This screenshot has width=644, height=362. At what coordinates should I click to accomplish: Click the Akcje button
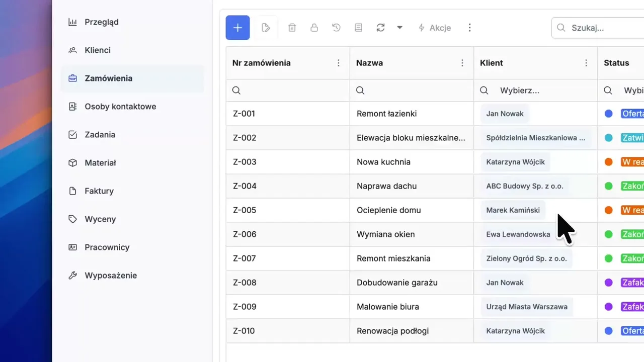coord(435,28)
